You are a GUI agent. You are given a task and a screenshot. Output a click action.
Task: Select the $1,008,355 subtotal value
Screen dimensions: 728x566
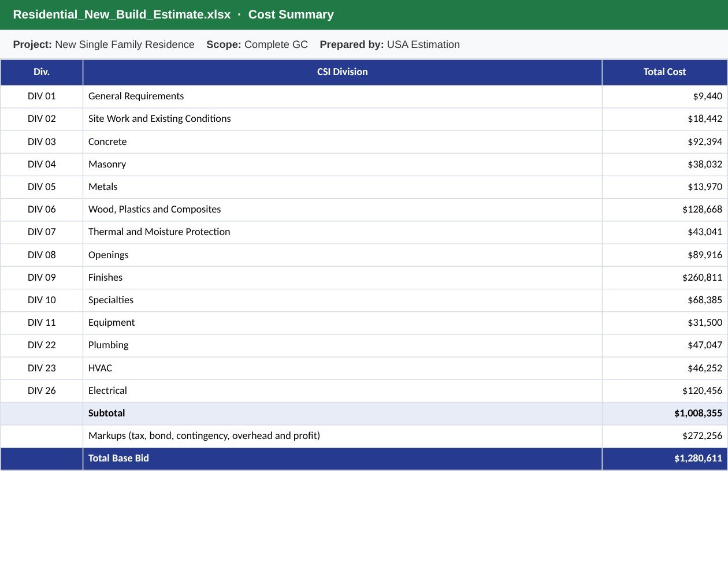(664, 414)
